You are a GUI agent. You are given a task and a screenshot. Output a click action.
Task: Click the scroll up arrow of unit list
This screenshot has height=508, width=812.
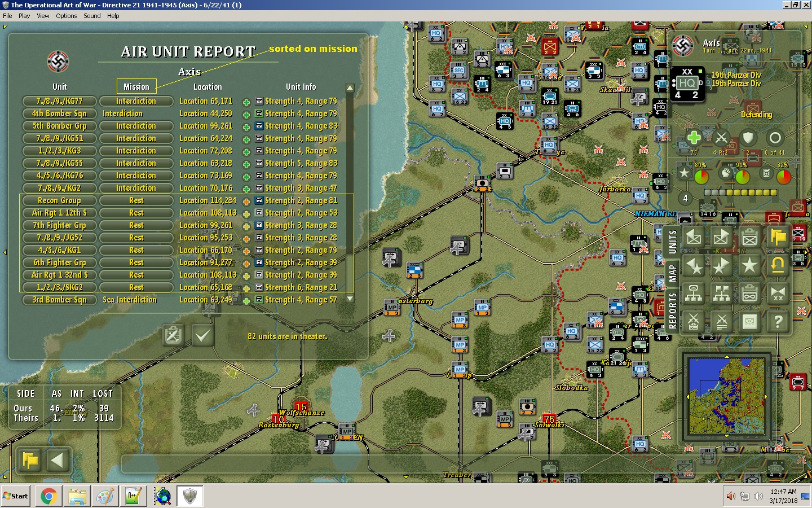350,88
